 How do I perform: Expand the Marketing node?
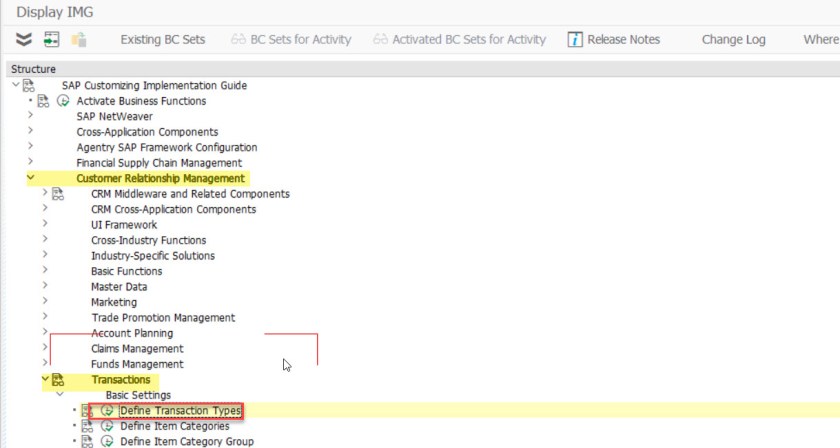45,302
